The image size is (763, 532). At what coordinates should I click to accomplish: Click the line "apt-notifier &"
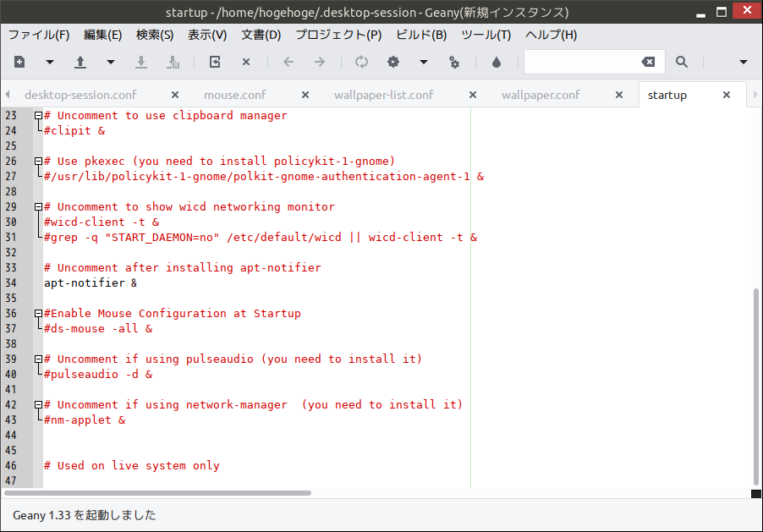[91, 282]
